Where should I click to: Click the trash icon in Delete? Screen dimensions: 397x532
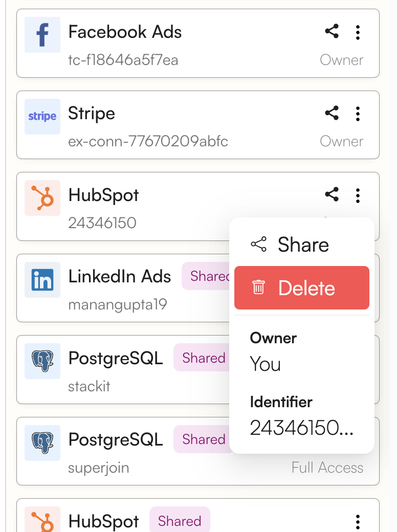click(258, 287)
